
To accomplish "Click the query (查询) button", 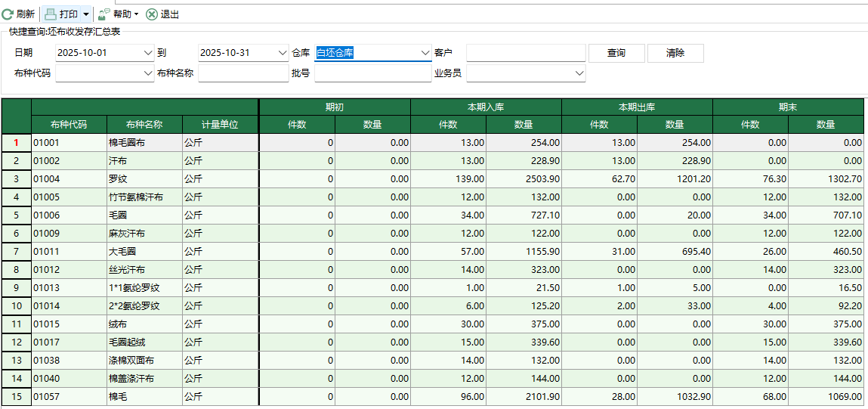I will coord(616,53).
